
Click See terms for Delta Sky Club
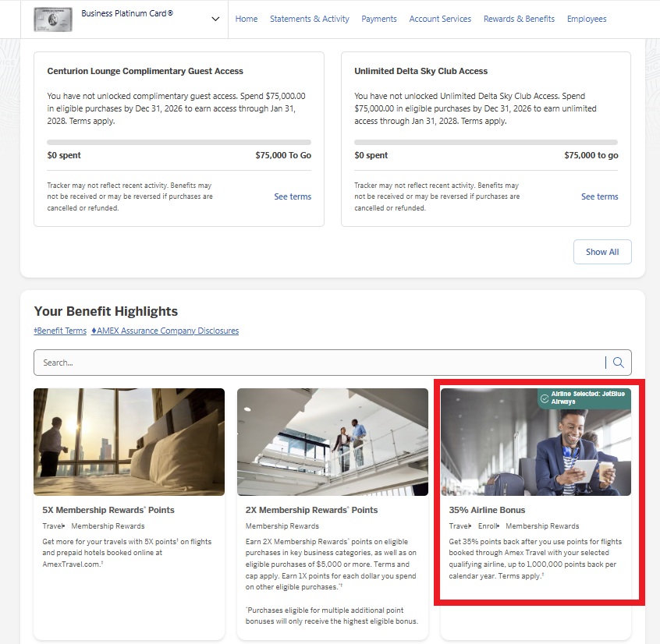pos(600,196)
